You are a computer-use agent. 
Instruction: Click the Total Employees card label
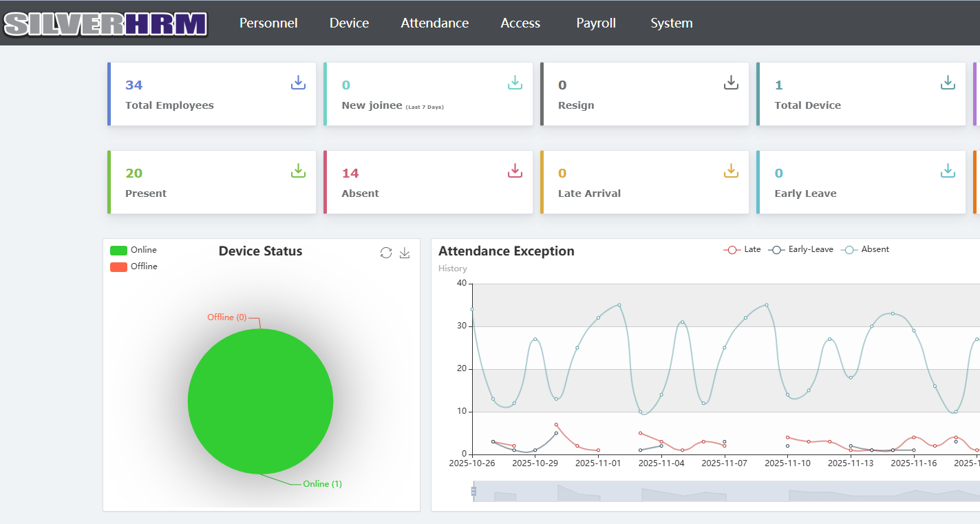click(x=169, y=105)
